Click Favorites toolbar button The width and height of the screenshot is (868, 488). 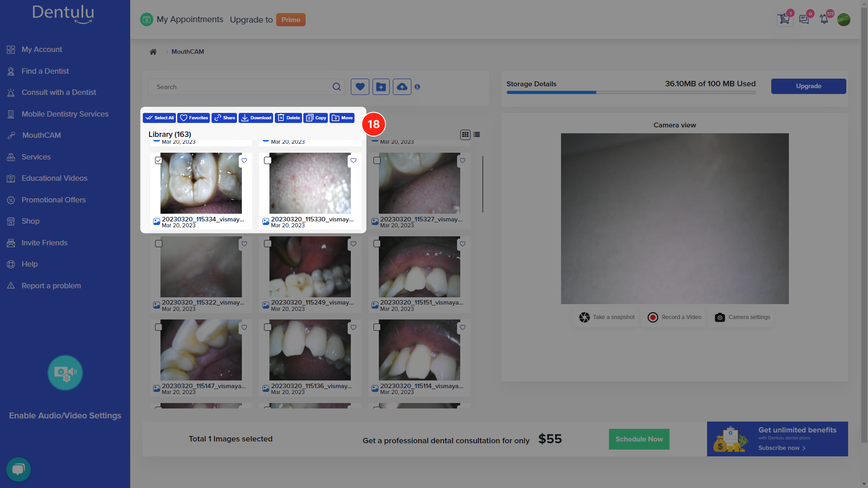(x=193, y=118)
